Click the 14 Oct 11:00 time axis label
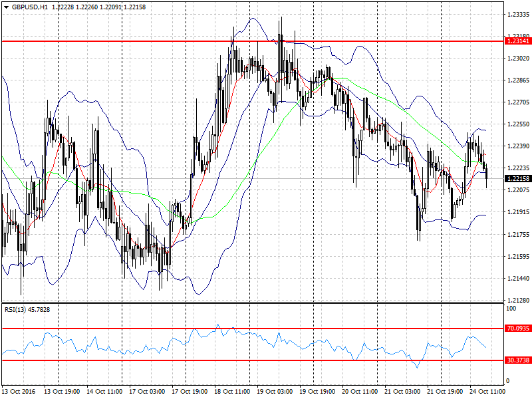The width and height of the screenshot is (532, 399). tap(104, 391)
